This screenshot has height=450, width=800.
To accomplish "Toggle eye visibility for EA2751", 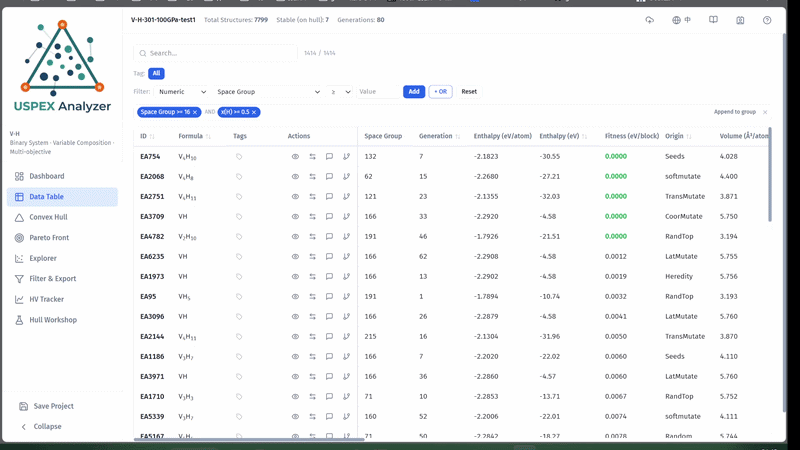I will [295, 196].
